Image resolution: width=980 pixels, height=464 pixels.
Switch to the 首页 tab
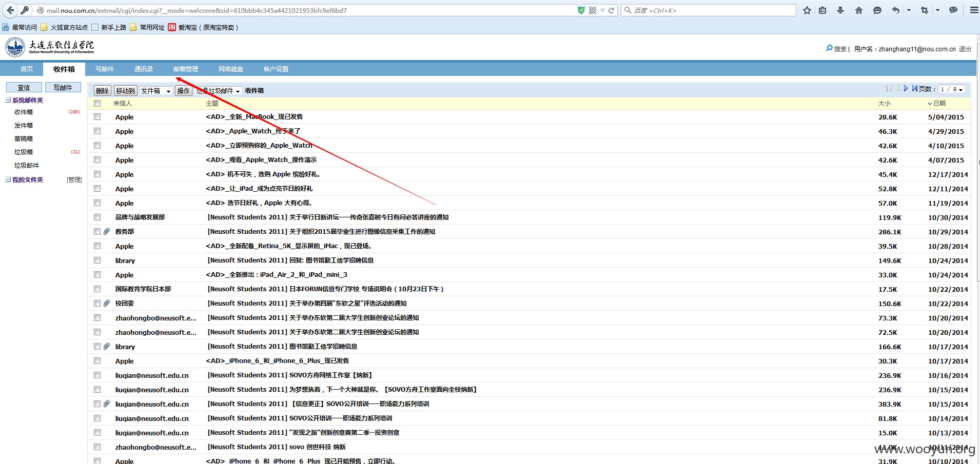(x=27, y=69)
